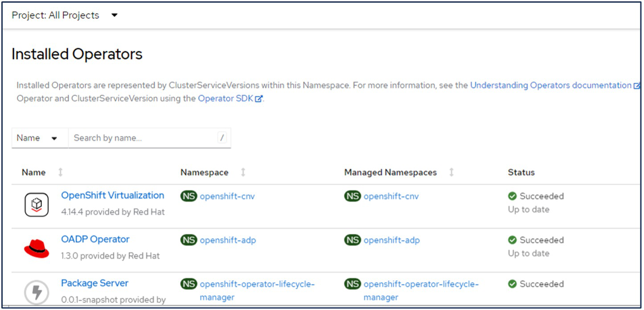This screenshot has height=310, width=644.
Task: Sort by Managed Namespaces column sort icon
Action: coord(451,172)
